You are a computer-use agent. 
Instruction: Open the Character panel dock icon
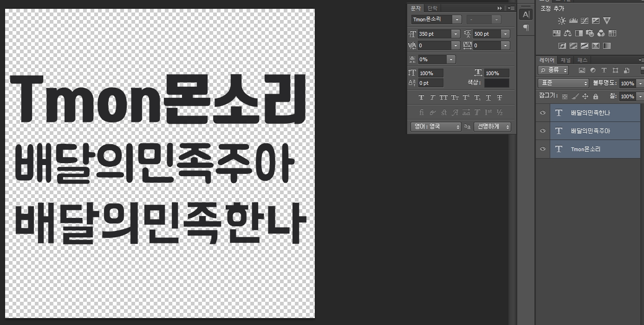click(526, 15)
